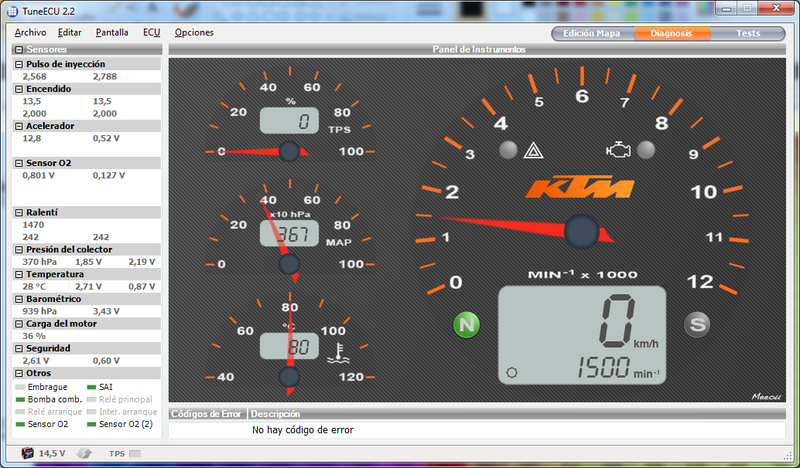
Task: Open the Pantalla menu
Action: point(112,32)
